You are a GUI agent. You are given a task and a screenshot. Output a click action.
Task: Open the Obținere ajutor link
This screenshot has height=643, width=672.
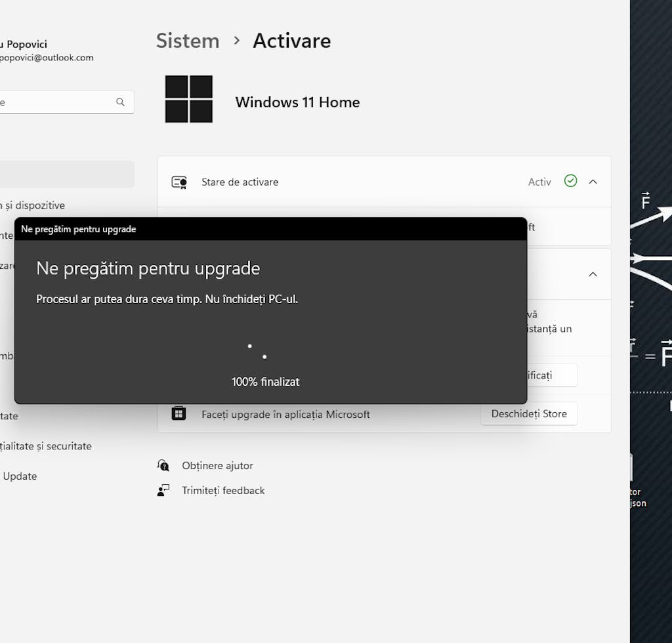[x=217, y=465]
